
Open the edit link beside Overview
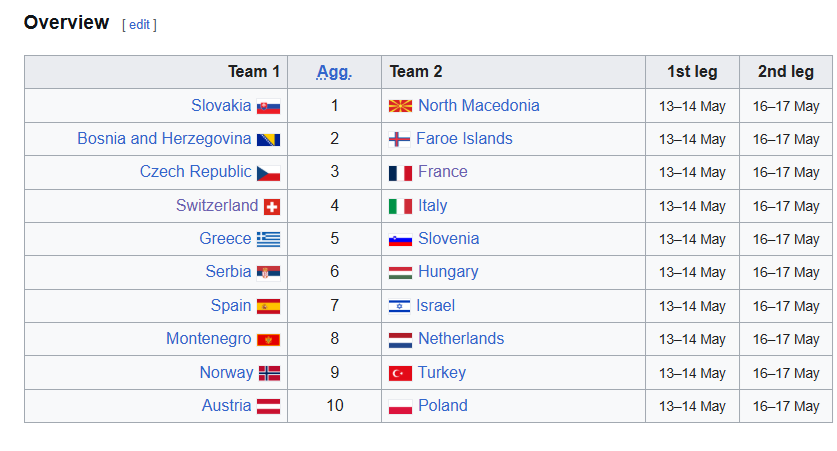tap(139, 24)
